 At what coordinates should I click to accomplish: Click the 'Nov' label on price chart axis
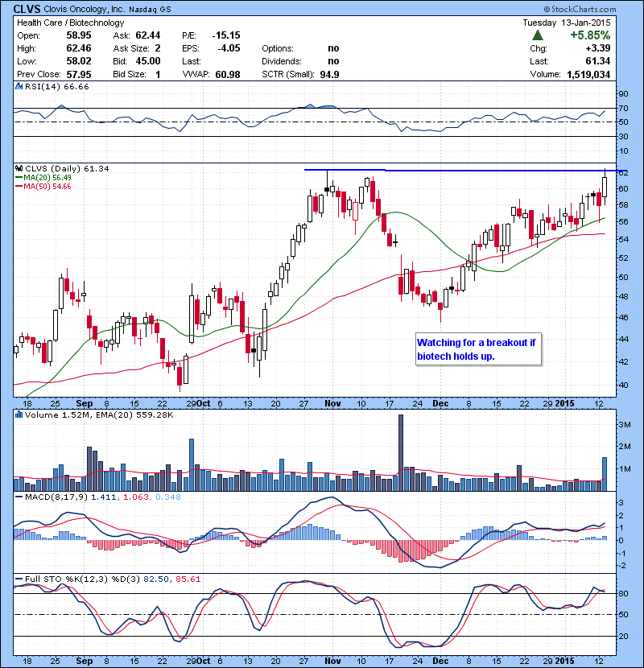(332, 403)
